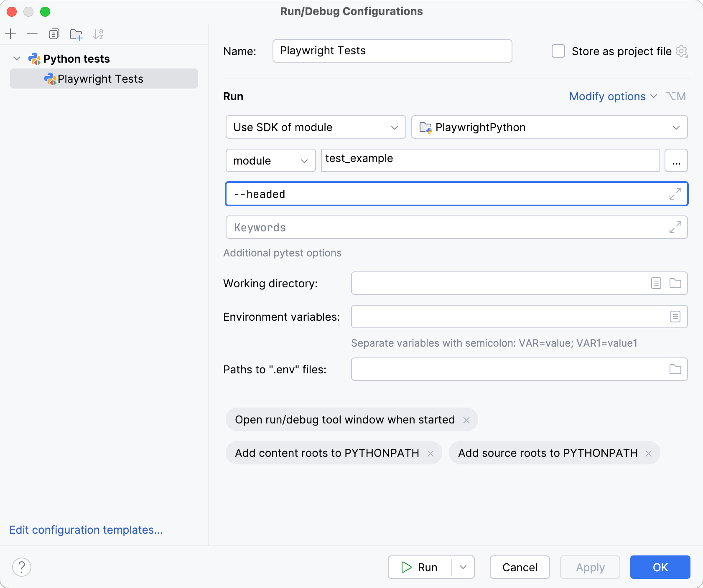The width and height of the screenshot is (703, 588).
Task: Create a new configuration folder
Action: pyautogui.click(x=76, y=34)
